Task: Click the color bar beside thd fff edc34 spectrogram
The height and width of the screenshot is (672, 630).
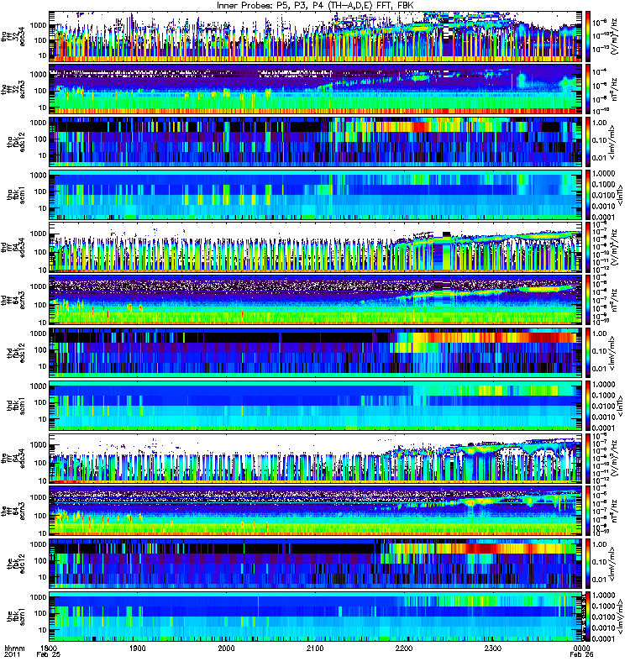Action: [587, 247]
